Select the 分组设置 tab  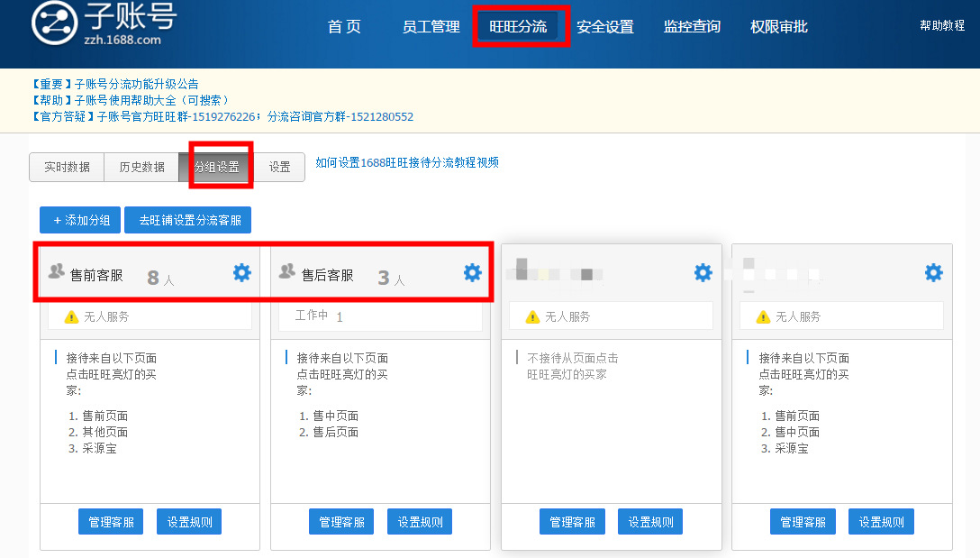pyautogui.click(x=216, y=168)
